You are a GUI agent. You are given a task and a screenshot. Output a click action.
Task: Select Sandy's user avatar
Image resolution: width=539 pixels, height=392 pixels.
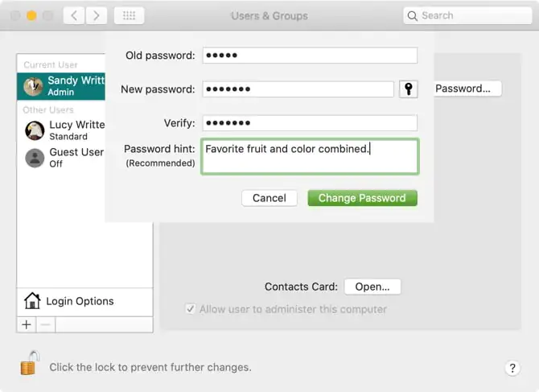[x=34, y=86]
